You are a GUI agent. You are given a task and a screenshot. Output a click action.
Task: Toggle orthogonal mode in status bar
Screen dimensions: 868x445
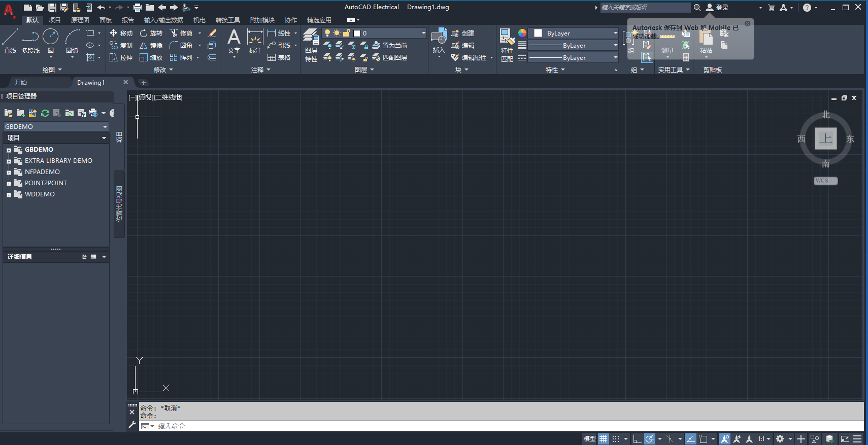pos(637,439)
